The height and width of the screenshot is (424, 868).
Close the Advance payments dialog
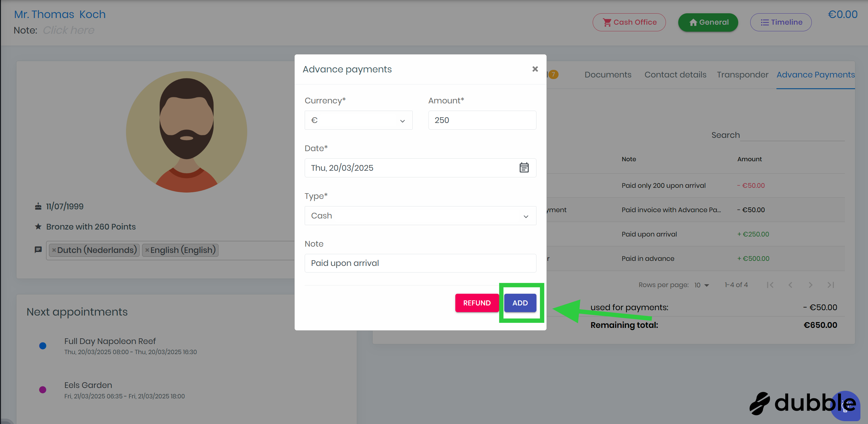click(535, 69)
